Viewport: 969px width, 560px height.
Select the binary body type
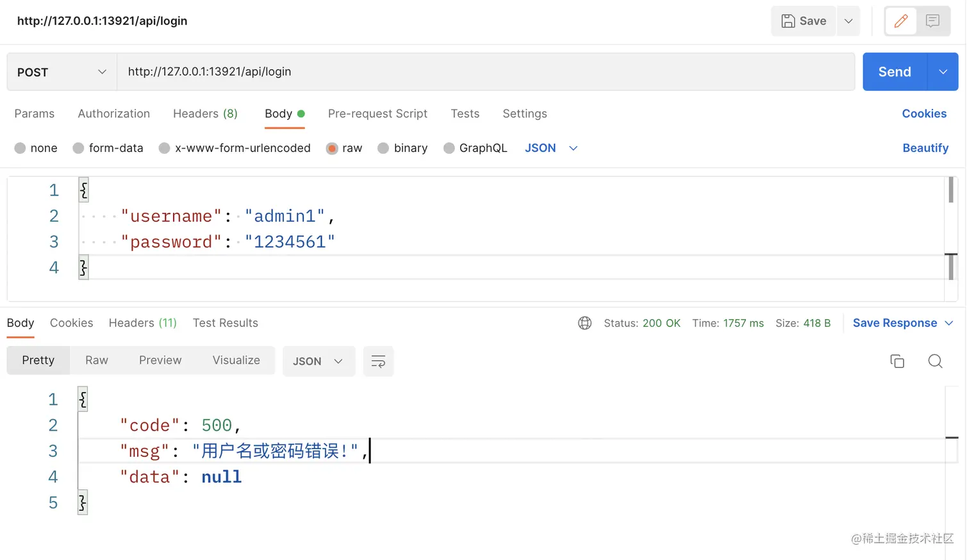[x=402, y=148]
